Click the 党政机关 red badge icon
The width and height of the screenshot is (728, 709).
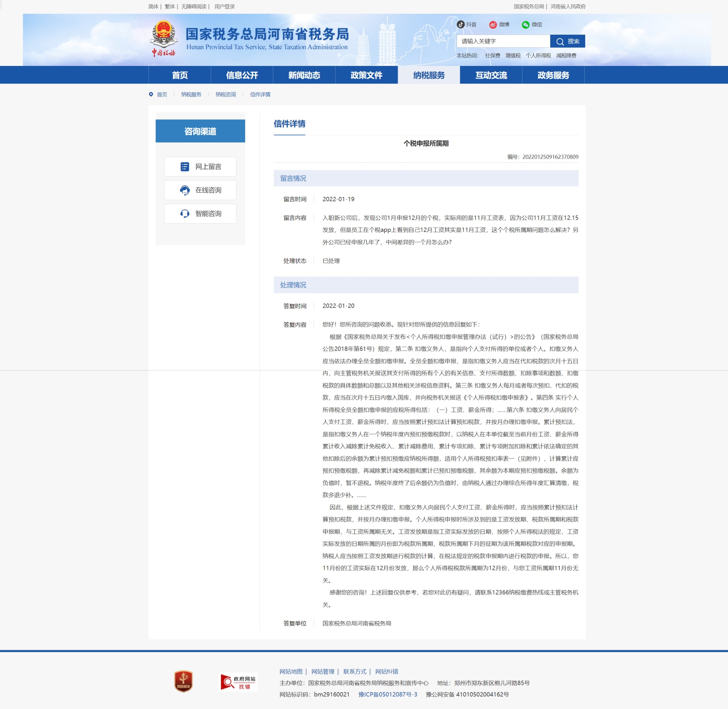[x=183, y=681]
